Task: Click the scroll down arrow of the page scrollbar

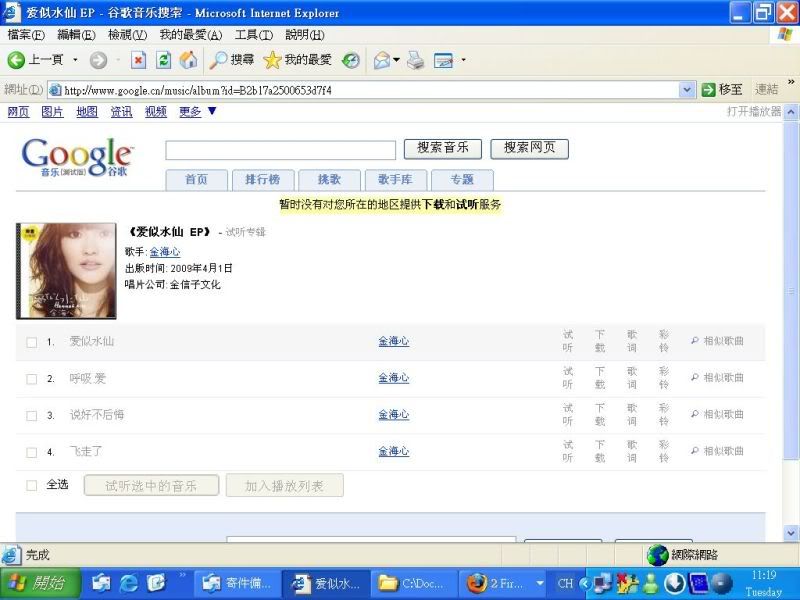Action: coord(791,534)
